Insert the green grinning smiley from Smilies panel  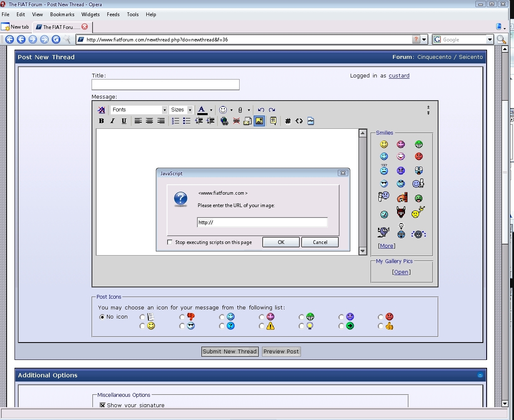pyautogui.click(x=419, y=144)
